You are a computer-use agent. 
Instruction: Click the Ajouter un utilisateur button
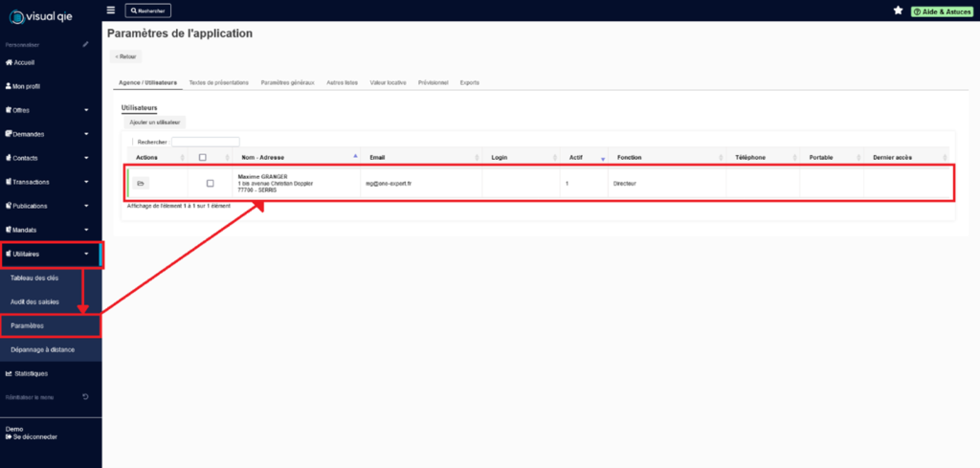tap(155, 123)
